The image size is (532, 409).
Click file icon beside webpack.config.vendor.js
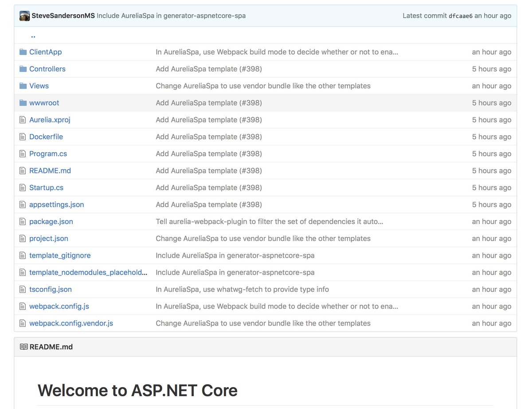click(x=23, y=323)
